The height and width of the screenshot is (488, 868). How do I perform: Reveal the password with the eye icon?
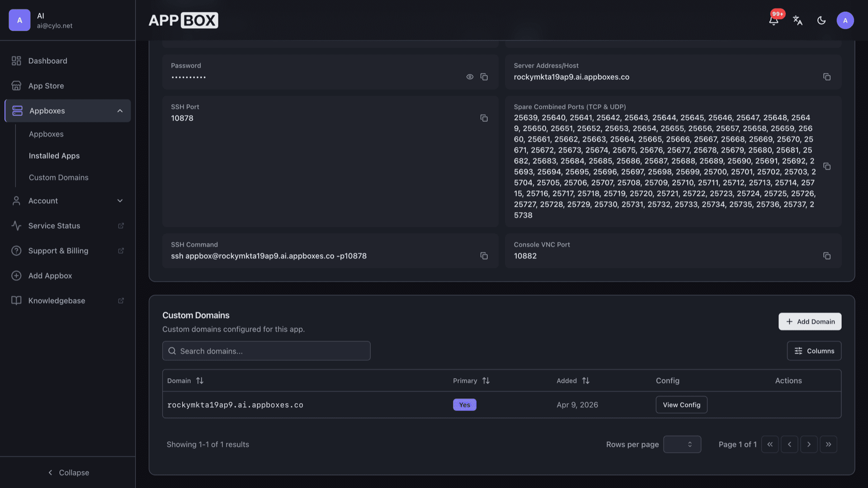pos(470,77)
